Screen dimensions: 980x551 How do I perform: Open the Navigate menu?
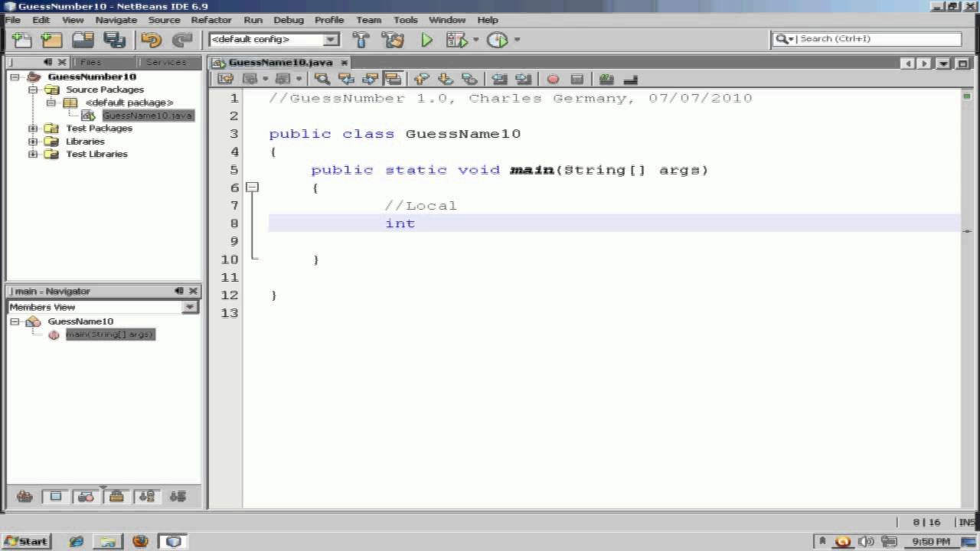click(x=116, y=20)
